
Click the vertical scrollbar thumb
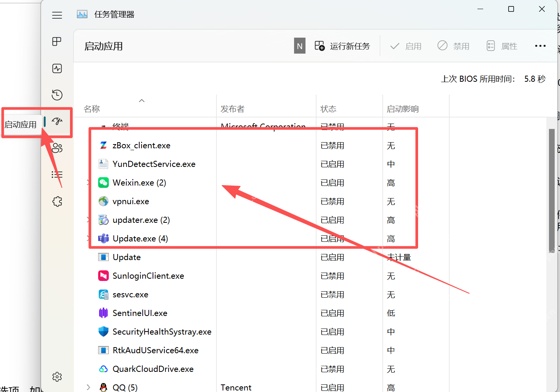click(x=552, y=190)
